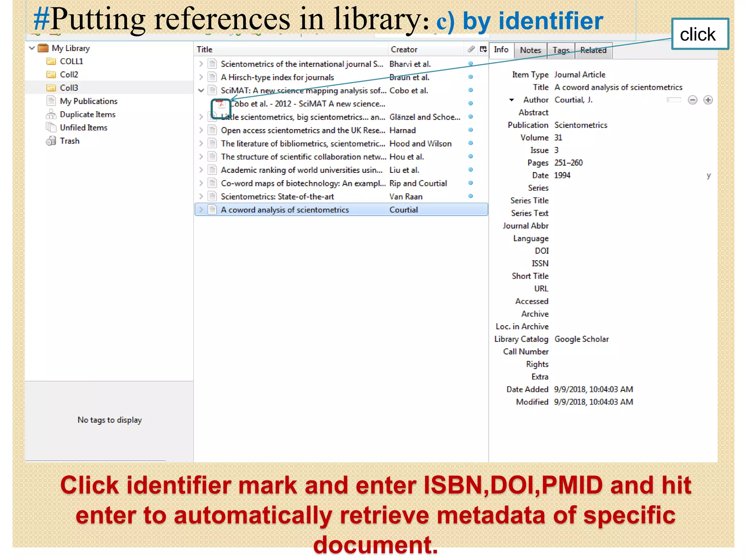
Task: Add another author with plus button
Action: pyautogui.click(x=708, y=100)
